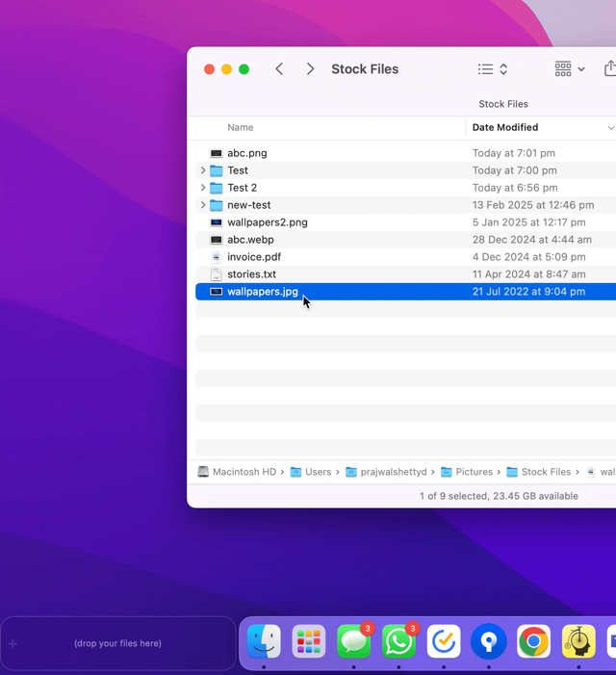Image resolution: width=616 pixels, height=675 pixels.
Task: Close the Stock Files Finder window
Action: [x=209, y=69]
